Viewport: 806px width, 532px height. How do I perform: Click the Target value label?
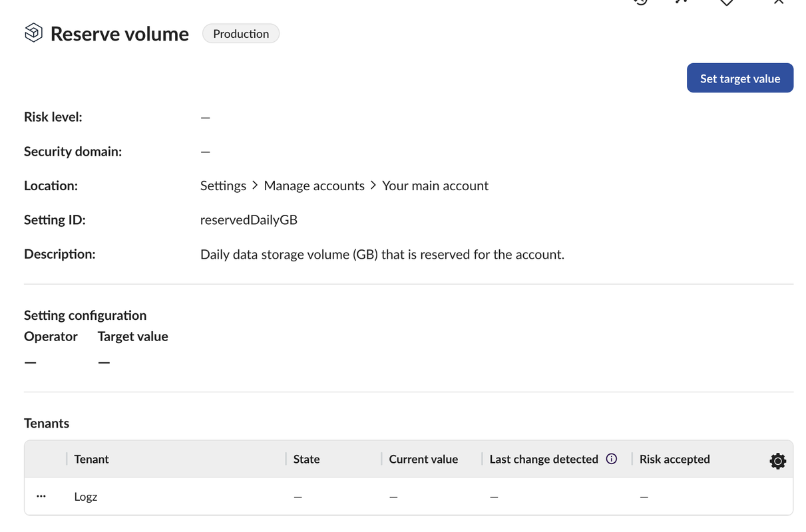click(133, 336)
